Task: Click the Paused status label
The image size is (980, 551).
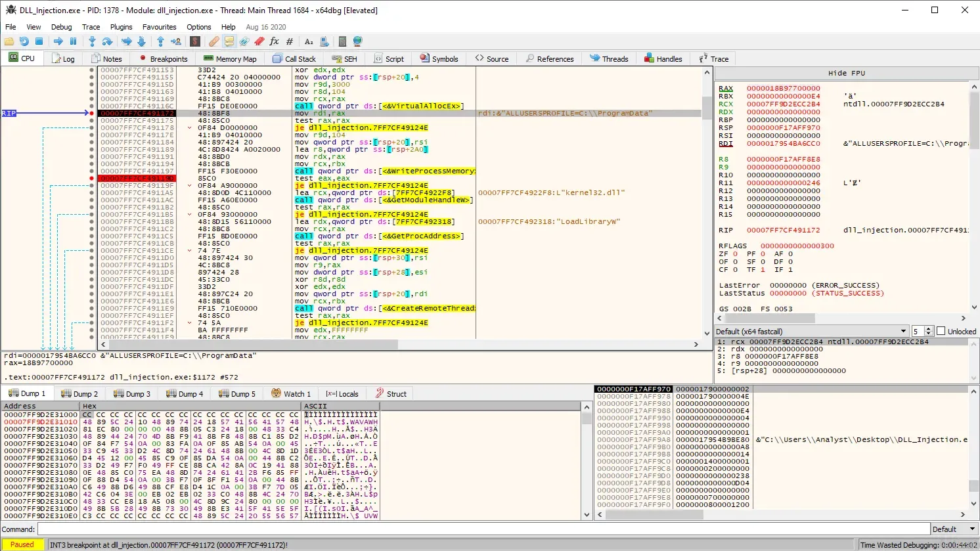Action: (22, 544)
